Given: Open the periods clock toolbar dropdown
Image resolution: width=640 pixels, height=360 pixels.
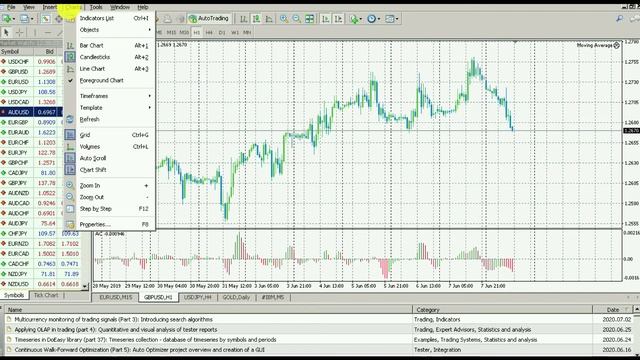Looking at the screenshot, I should point(373,19).
